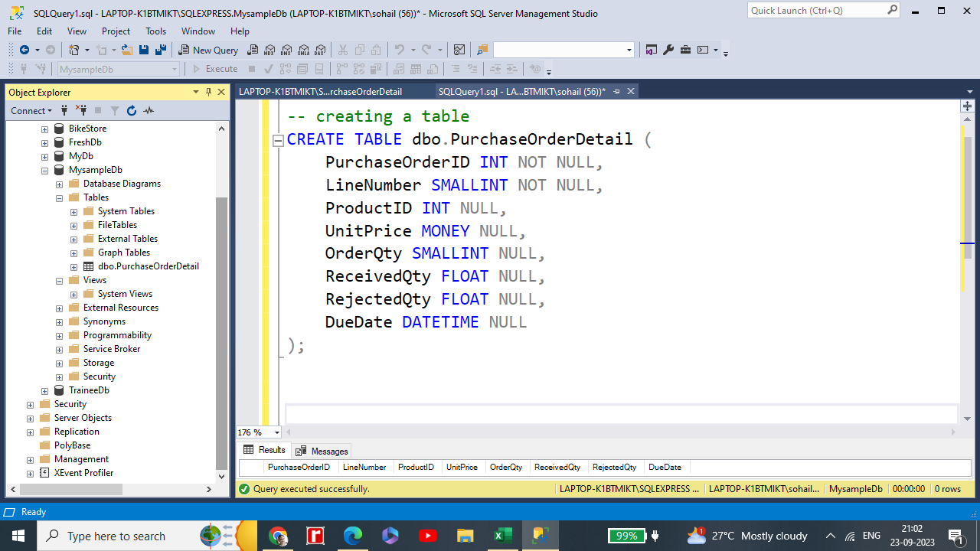Image resolution: width=980 pixels, height=551 pixels.
Task: Expand the FreshDb database node
Action: [x=44, y=142]
